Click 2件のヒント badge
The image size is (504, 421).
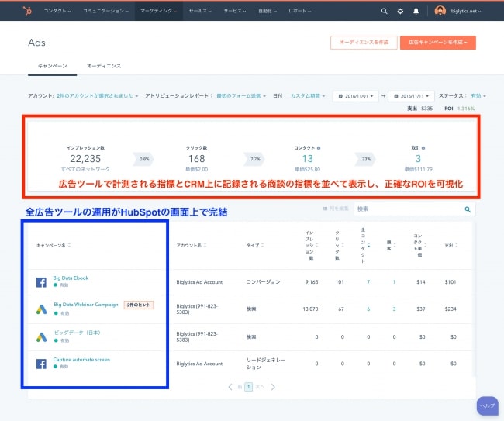[139, 305]
